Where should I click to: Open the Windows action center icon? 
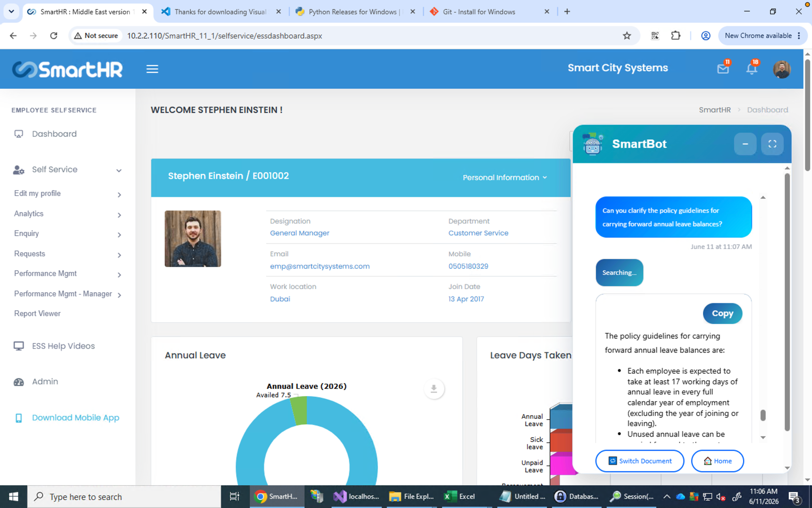[795, 496]
